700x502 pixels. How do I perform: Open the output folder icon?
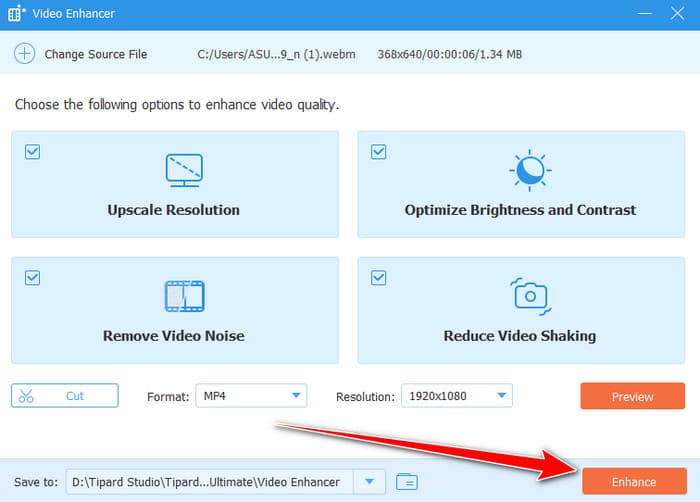(406, 482)
